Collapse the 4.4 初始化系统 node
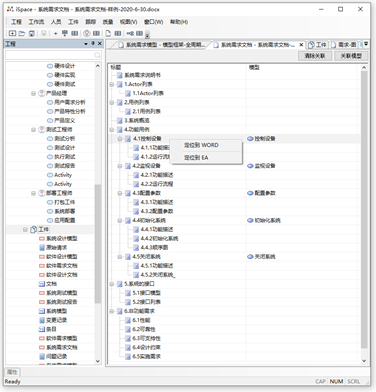376x392 pixels. click(120, 220)
